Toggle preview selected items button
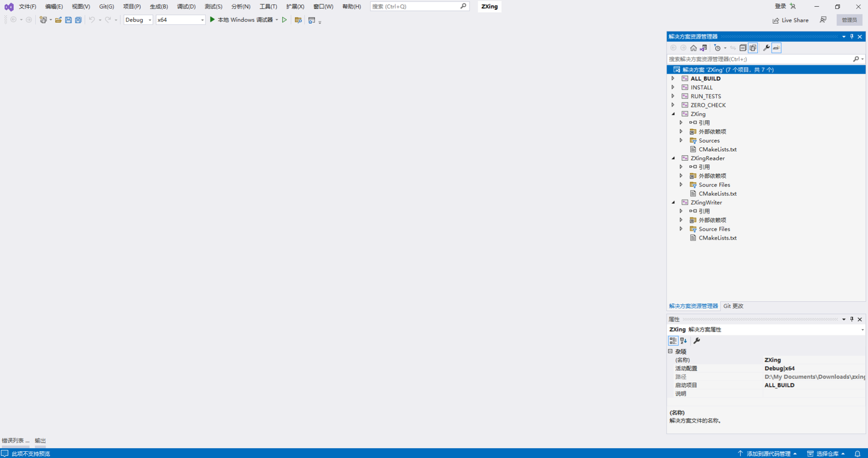 pos(776,48)
